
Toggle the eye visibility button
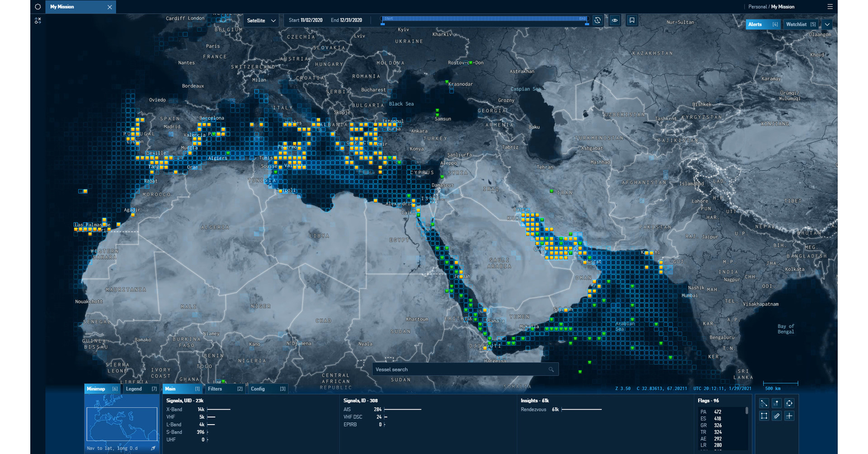tap(614, 20)
